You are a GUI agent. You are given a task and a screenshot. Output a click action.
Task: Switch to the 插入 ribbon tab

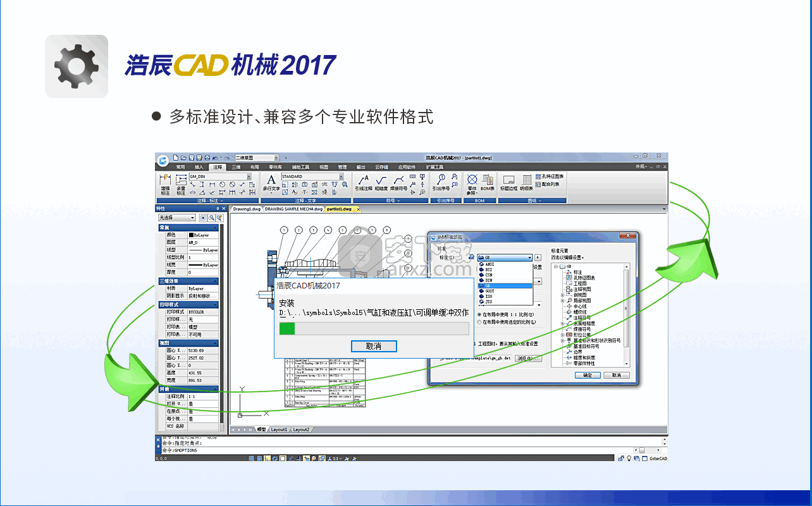(x=199, y=167)
